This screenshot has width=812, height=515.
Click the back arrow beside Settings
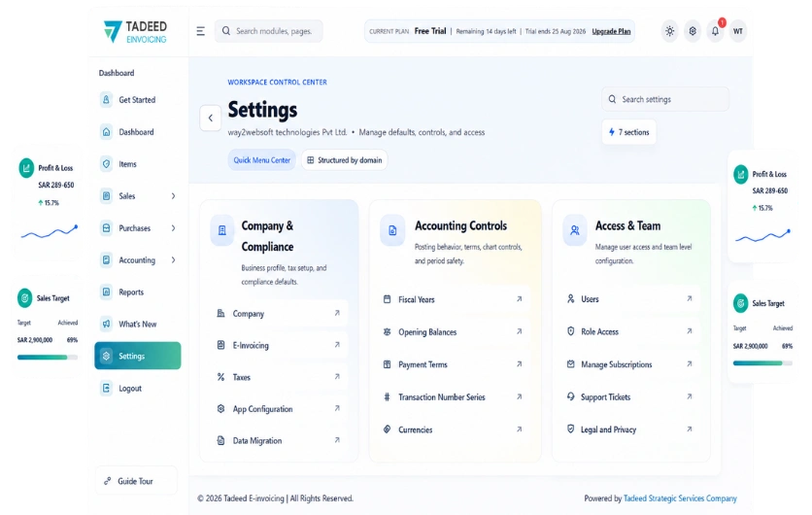(x=210, y=118)
